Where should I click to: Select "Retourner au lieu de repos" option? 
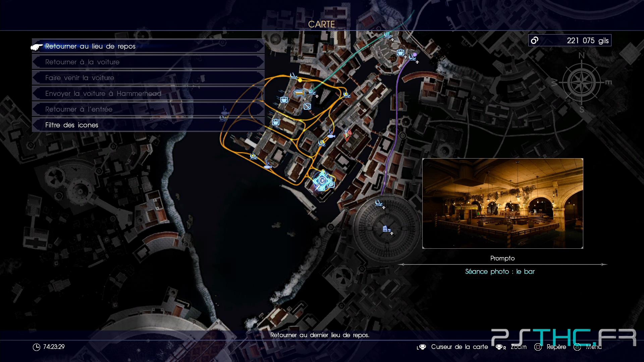click(148, 46)
